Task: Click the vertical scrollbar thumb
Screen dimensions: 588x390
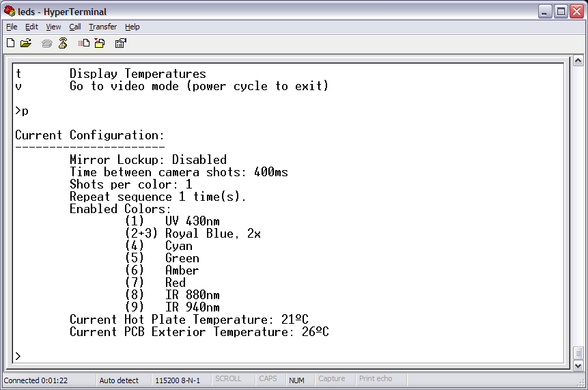Action: coord(578,353)
